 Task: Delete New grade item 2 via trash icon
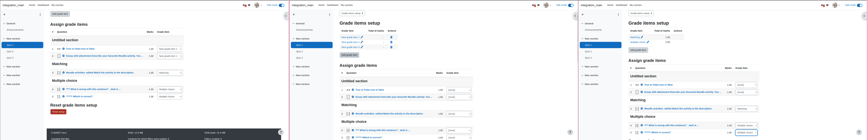[391, 42]
